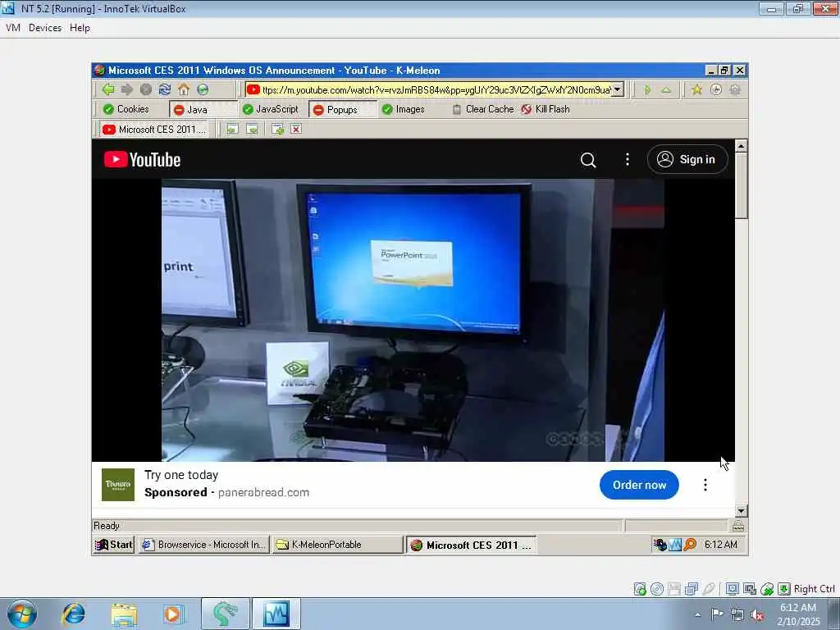Launch Internet Explorer from the Windows 7 taskbar
840x630 pixels.
click(x=73, y=614)
